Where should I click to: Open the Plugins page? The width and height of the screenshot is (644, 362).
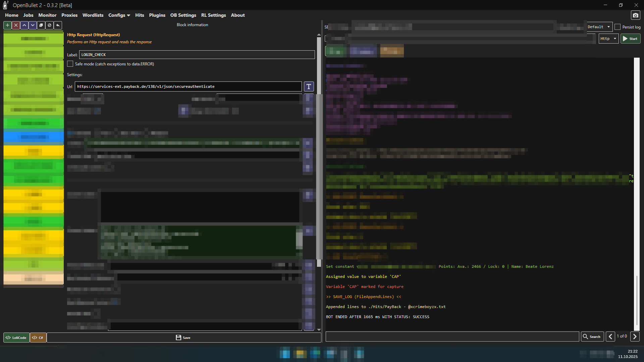pyautogui.click(x=157, y=15)
